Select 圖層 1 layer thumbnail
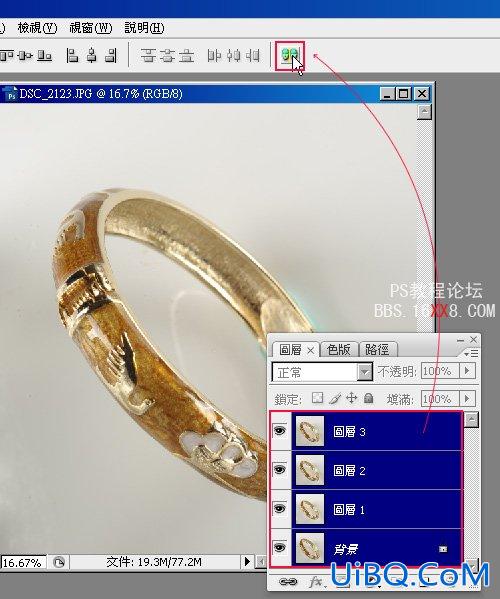The width and height of the screenshot is (500, 599). pos(310,509)
